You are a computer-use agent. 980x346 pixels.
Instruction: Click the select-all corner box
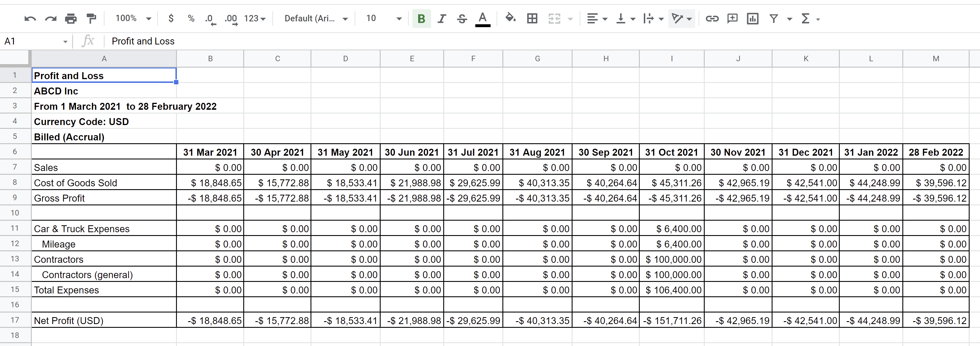pos(15,59)
